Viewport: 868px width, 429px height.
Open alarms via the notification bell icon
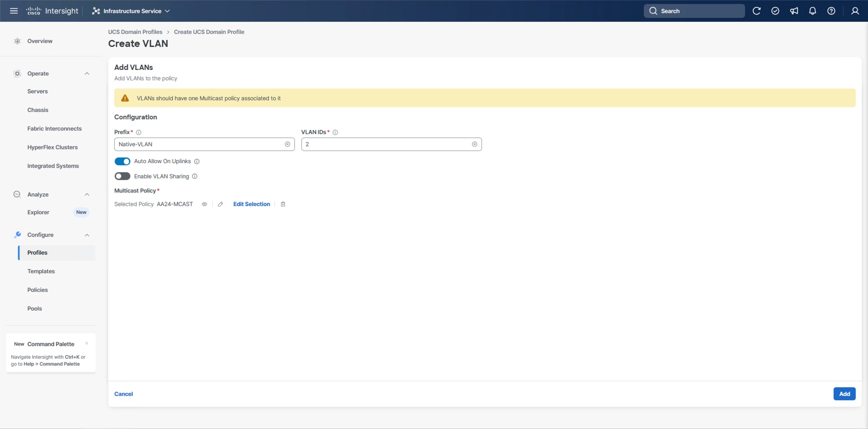coord(812,11)
